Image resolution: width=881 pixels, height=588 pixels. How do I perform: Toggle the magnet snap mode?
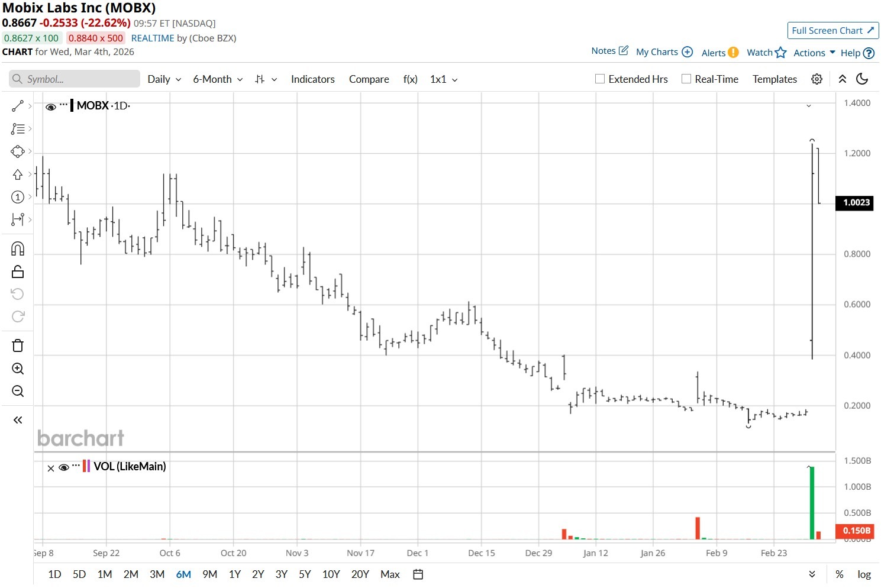tap(18, 248)
